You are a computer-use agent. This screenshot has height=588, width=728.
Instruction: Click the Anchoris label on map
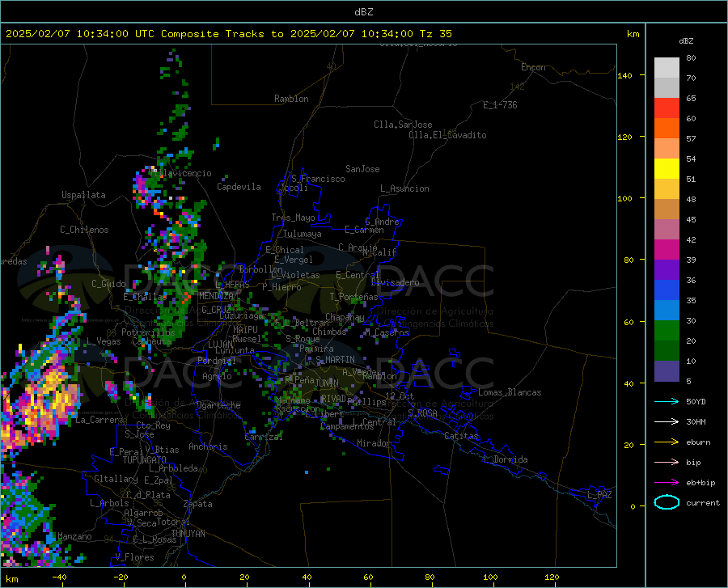(208, 446)
